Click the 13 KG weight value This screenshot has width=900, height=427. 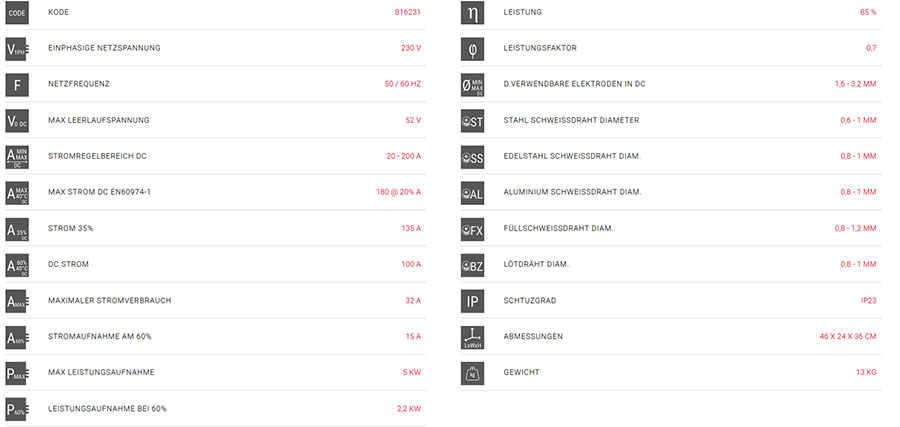(x=865, y=373)
